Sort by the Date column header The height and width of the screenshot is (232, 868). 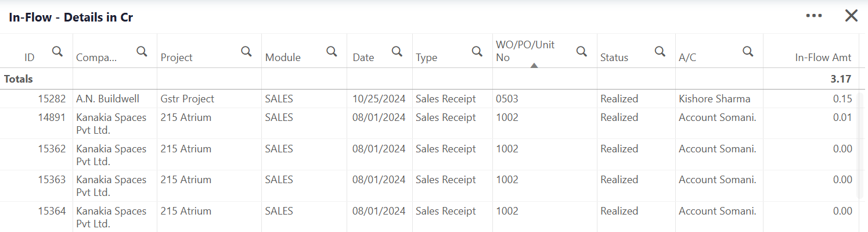pos(363,57)
